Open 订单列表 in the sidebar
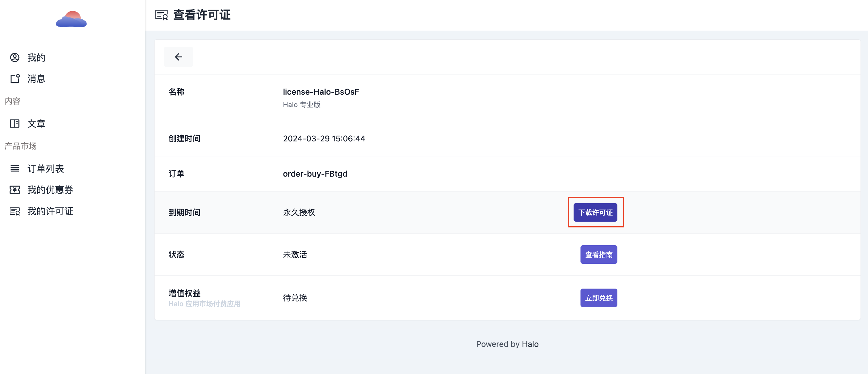The image size is (868, 374). click(x=46, y=168)
